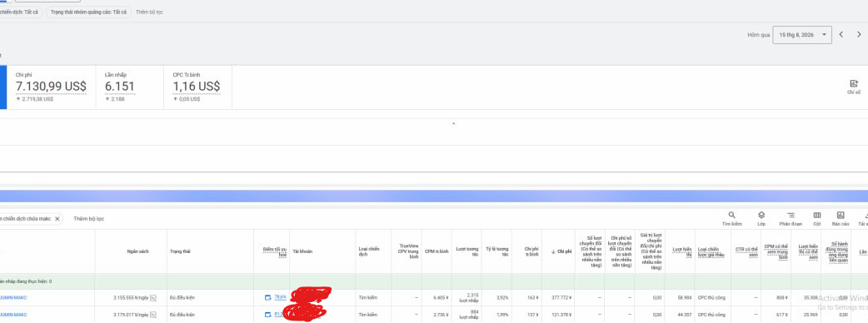Click the 6.405 ¥ CPM cell
Viewport: 868px width, 323px height.
[436, 297]
